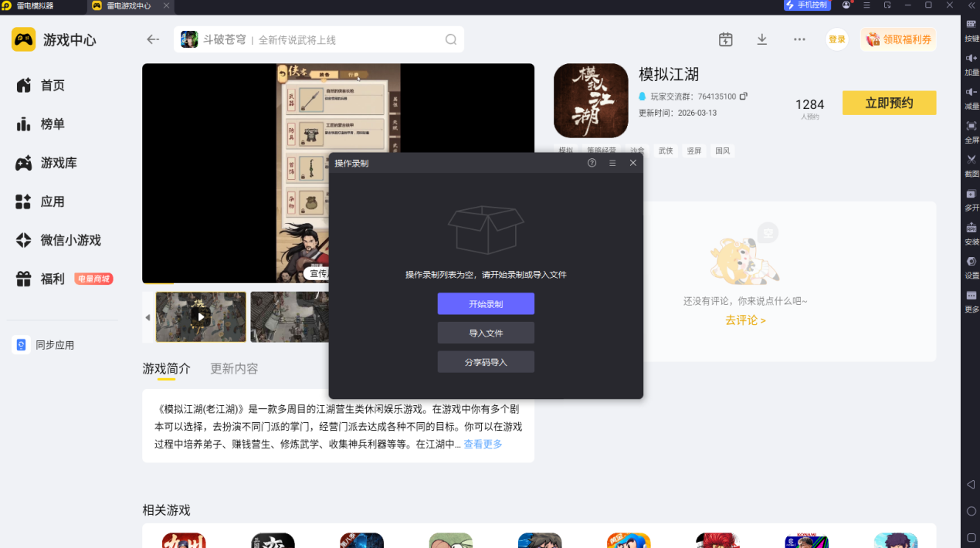Open the hamburger menu in title bar
The width and height of the screenshot is (980, 548).
866,5
